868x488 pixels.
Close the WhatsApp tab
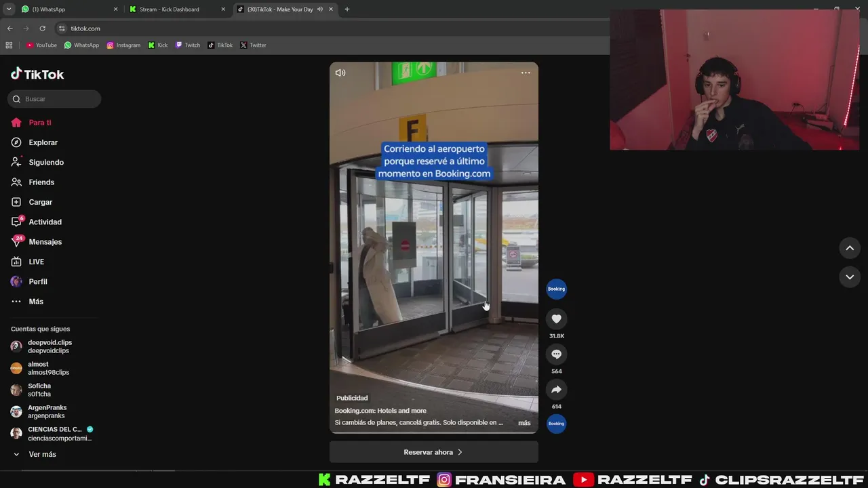point(115,9)
